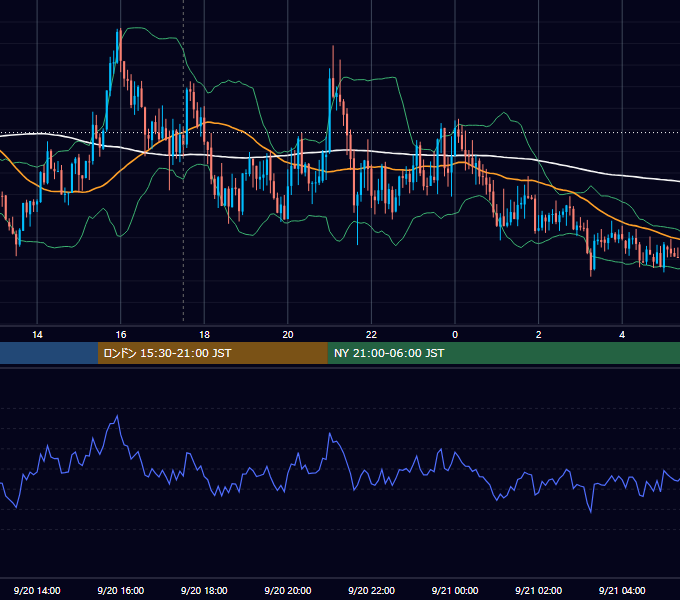Screen dimensions: 680x600
Task: Click the 9/21 04:00 time label
Action: pyautogui.click(x=622, y=590)
